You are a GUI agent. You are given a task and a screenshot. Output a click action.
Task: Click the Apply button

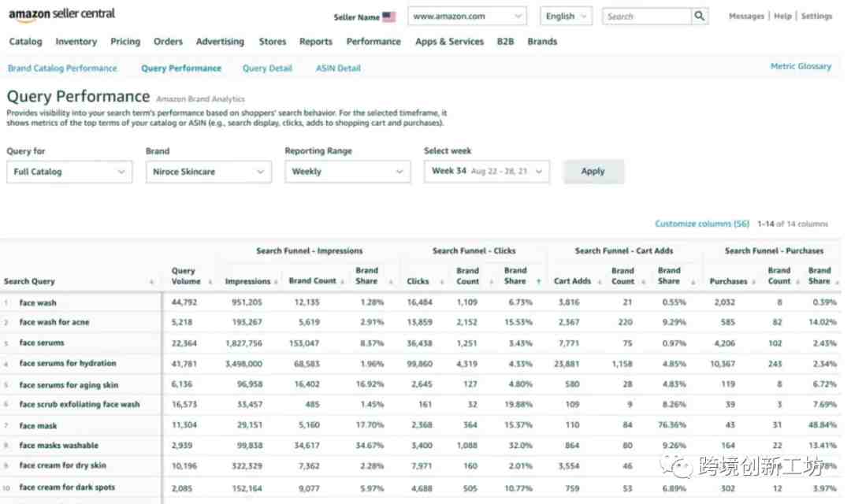(x=593, y=172)
